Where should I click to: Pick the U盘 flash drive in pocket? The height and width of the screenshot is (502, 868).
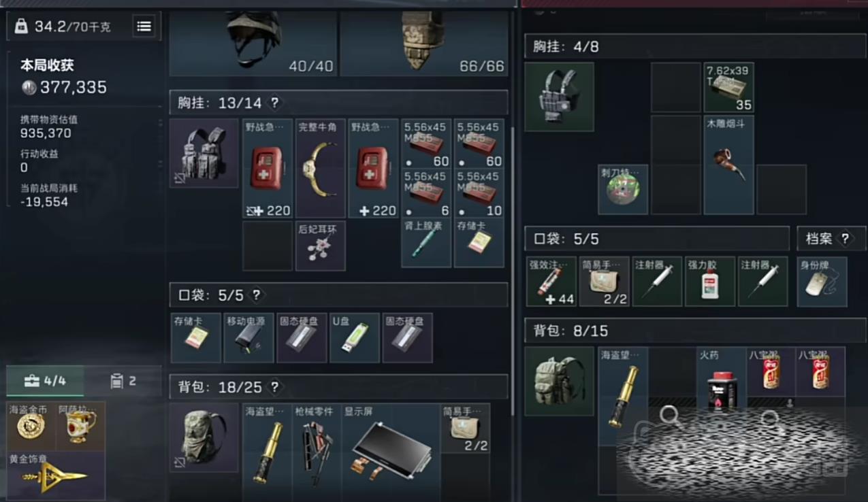[x=355, y=337]
